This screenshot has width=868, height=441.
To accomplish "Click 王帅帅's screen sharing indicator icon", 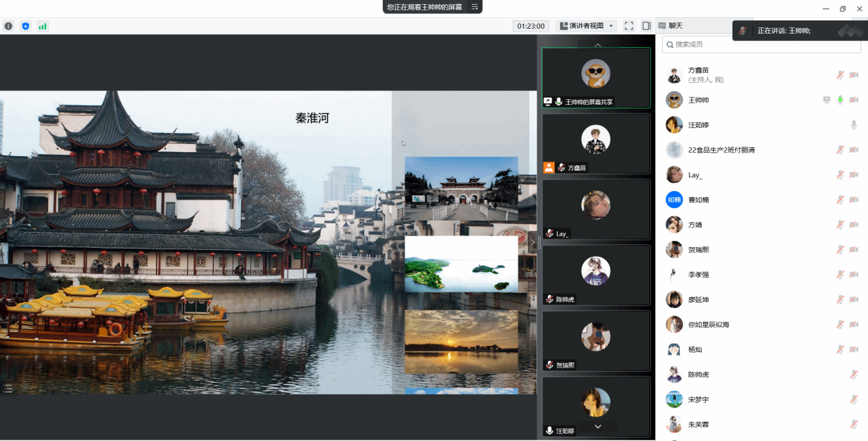I will click(x=826, y=100).
